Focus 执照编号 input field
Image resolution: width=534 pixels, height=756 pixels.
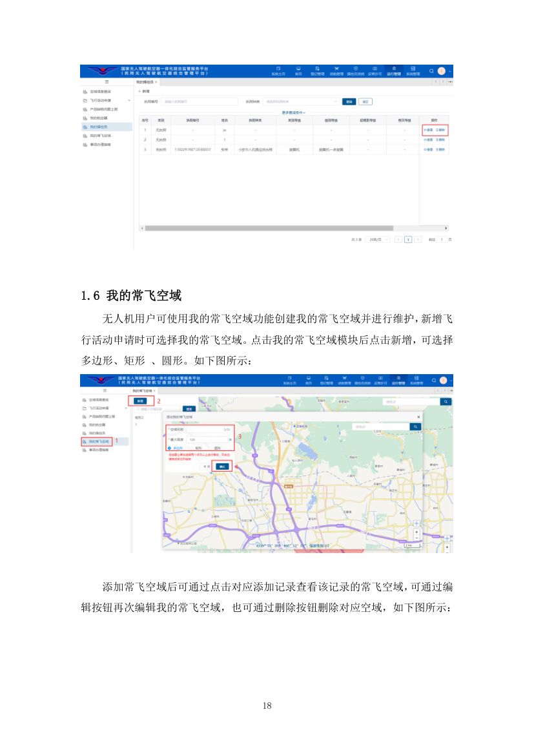199,101
